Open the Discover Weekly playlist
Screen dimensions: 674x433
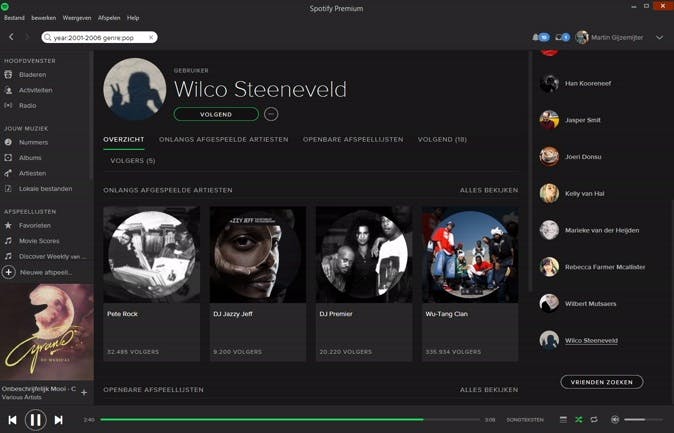pyautogui.click(x=52, y=256)
